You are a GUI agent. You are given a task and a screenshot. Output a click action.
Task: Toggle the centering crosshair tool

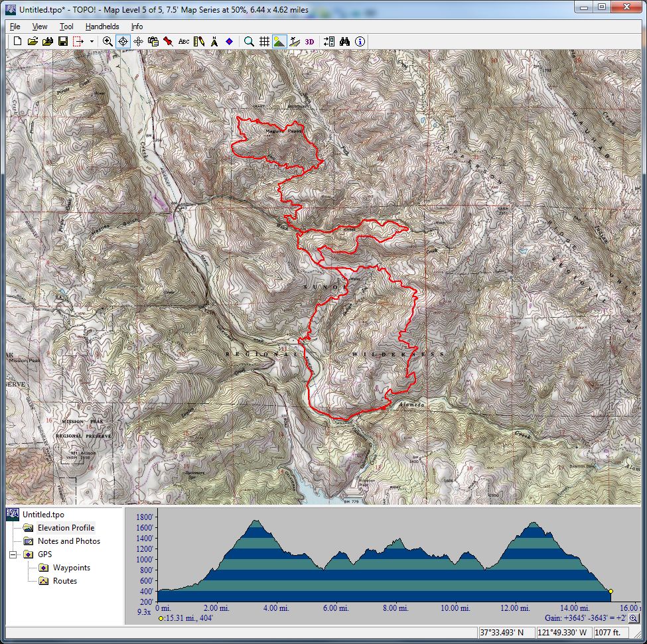123,41
